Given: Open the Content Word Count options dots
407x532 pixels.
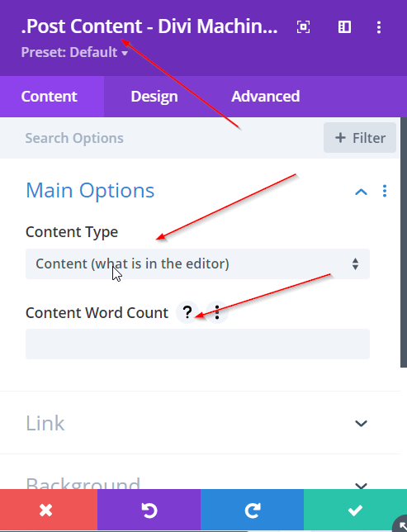Looking at the screenshot, I should (x=217, y=312).
